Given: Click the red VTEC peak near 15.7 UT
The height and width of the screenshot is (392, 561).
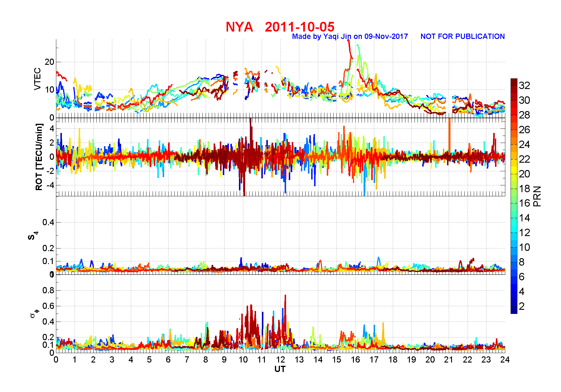Looking at the screenshot, I should pos(350,49).
